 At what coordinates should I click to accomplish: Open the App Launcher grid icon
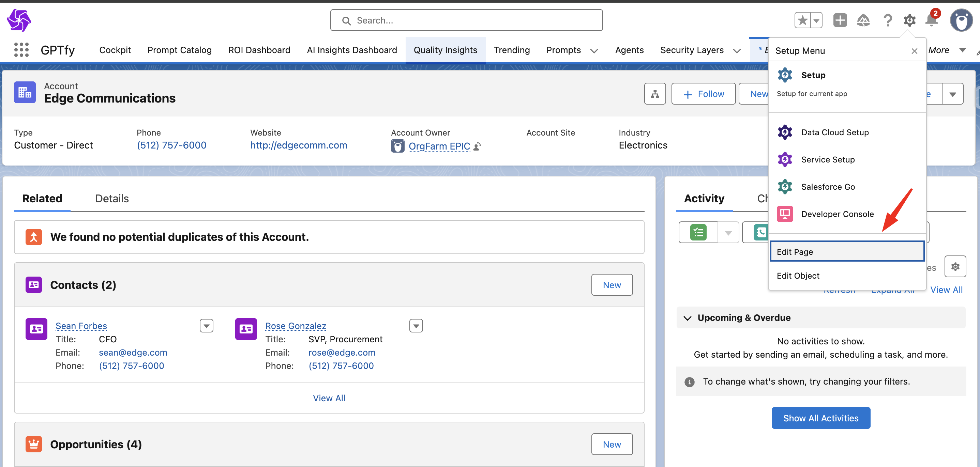pyautogui.click(x=21, y=50)
